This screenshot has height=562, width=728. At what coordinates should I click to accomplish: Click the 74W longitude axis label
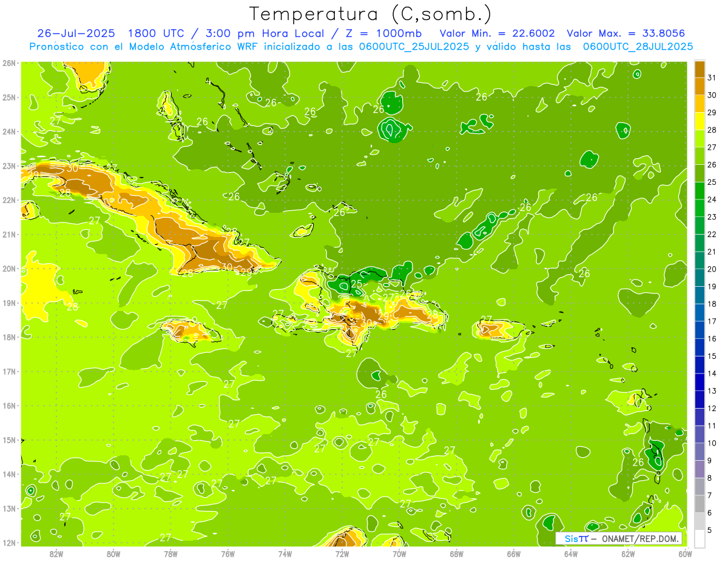[x=285, y=554]
